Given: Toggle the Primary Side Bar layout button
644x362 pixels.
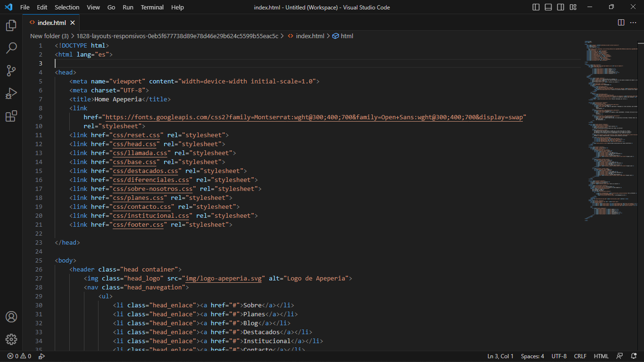Looking at the screenshot, I should pyautogui.click(x=536, y=7).
